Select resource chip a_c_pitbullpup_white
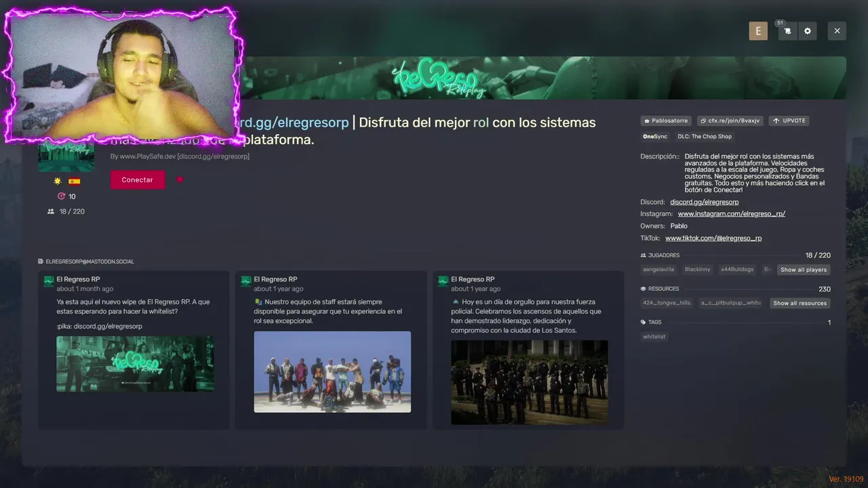The width and height of the screenshot is (868, 488). (731, 303)
